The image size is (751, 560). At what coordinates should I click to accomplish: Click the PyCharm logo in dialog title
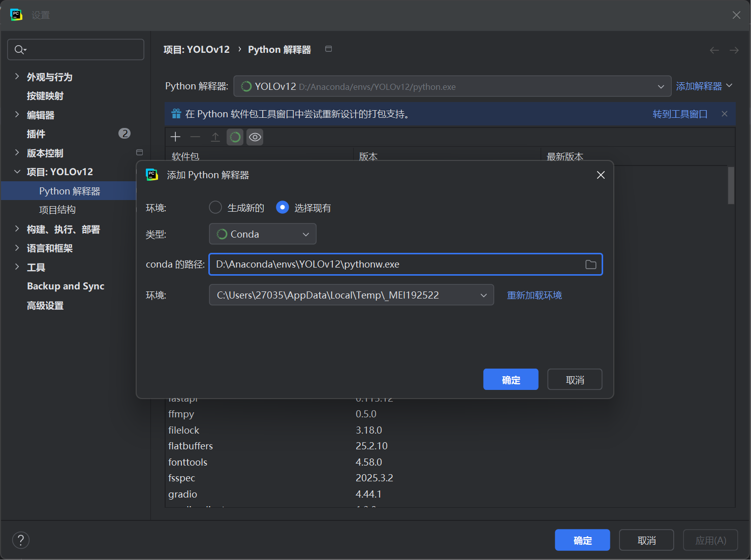152,175
